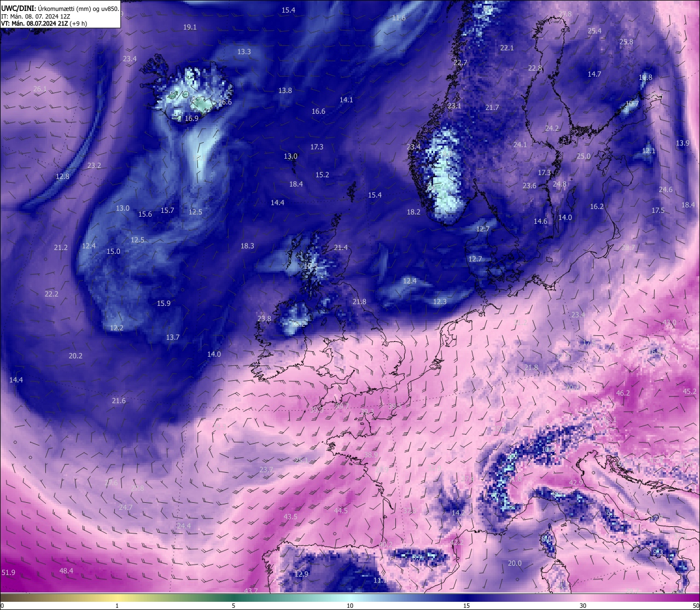Screen dimensions: 700x610
Task: Click the 23.2 map value
Action: click(94, 165)
